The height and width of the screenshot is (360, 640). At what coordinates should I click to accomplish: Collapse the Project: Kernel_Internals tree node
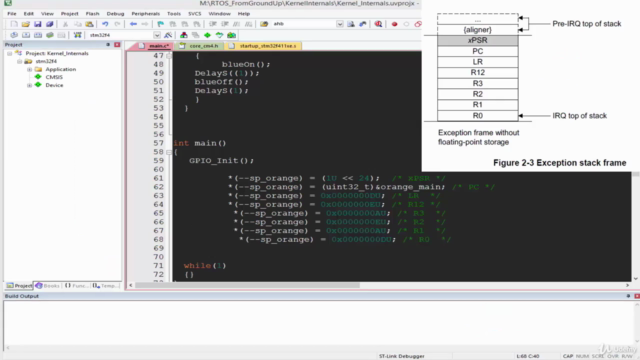click(9, 53)
